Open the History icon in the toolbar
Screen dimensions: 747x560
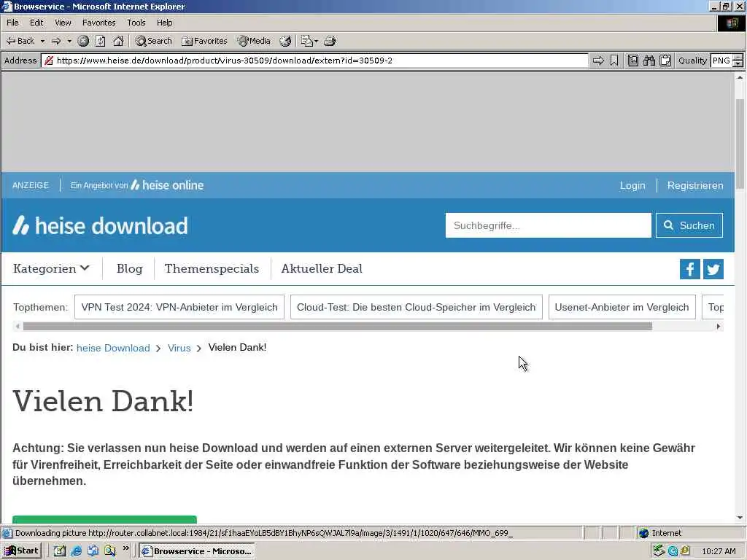tap(285, 41)
